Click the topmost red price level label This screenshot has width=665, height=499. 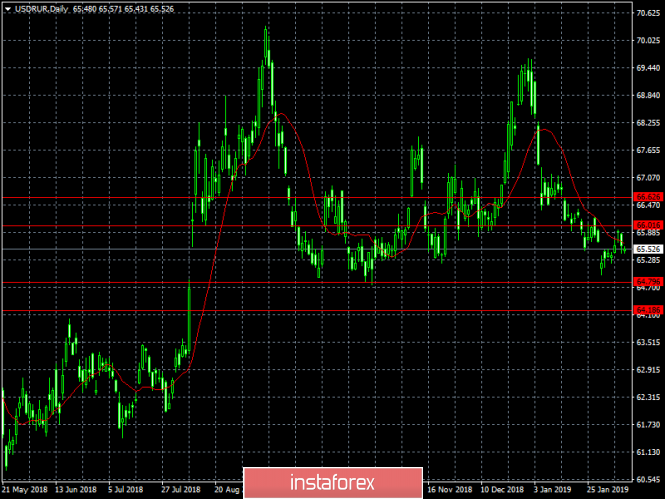(649, 197)
